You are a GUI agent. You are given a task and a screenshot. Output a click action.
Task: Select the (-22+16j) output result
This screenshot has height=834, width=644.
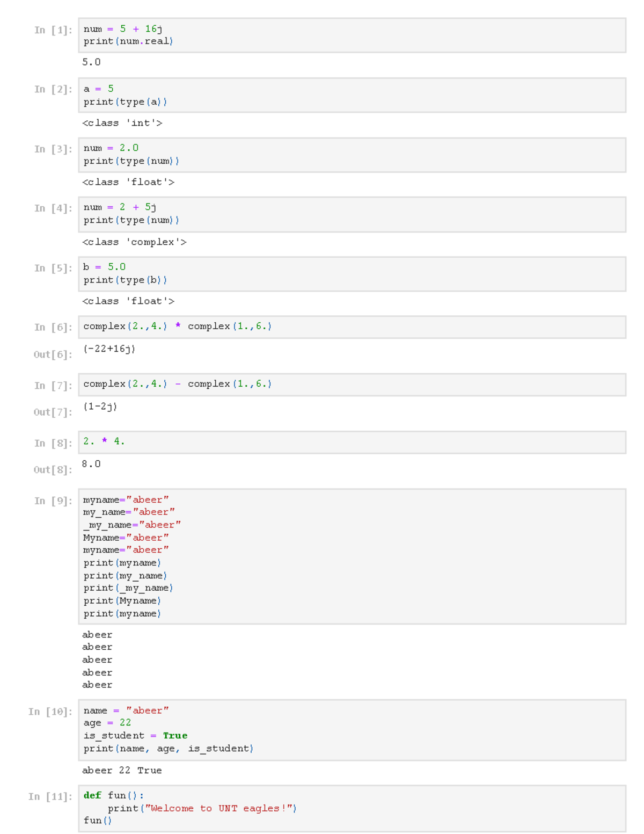(109, 349)
